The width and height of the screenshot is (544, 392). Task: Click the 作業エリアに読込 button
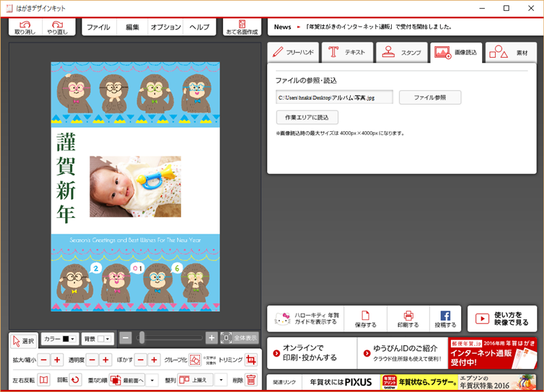point(307,118)
